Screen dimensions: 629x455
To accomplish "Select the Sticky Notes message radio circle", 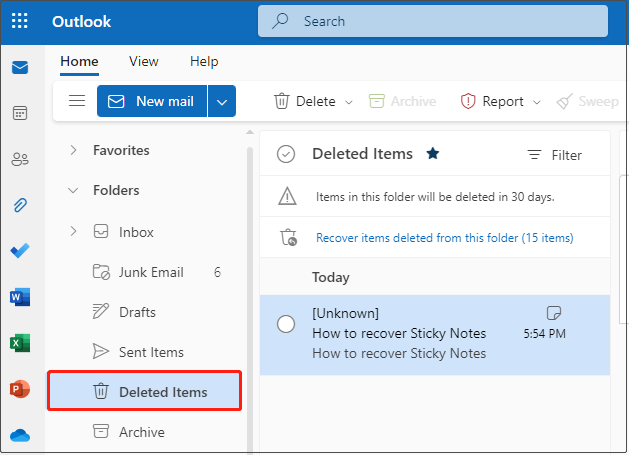I will tap(286, 324).
